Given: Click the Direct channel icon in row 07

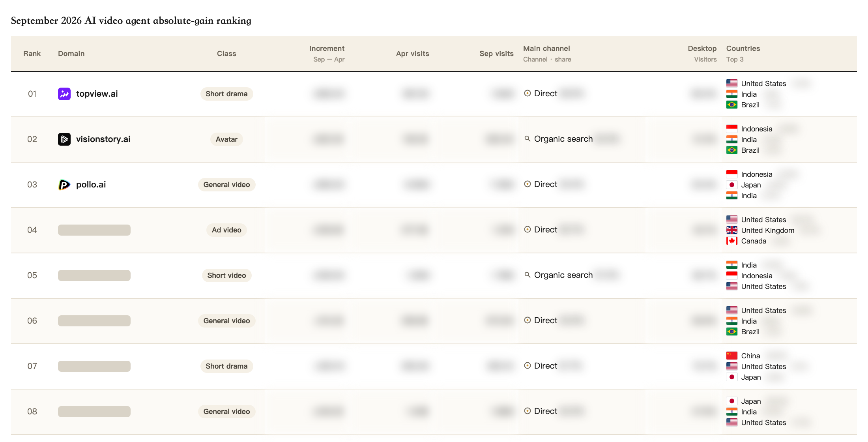Looking at the screenshot, I should pos(528,365).
